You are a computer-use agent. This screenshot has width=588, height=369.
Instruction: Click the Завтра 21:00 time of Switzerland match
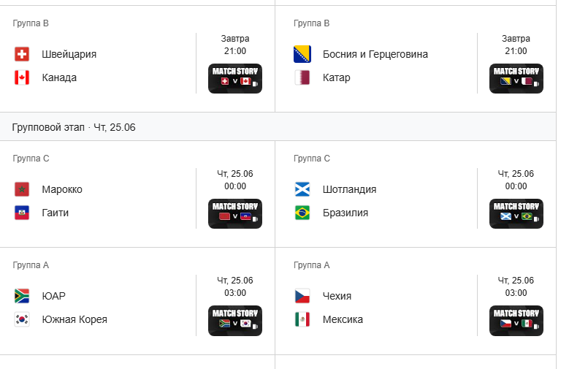235,45
